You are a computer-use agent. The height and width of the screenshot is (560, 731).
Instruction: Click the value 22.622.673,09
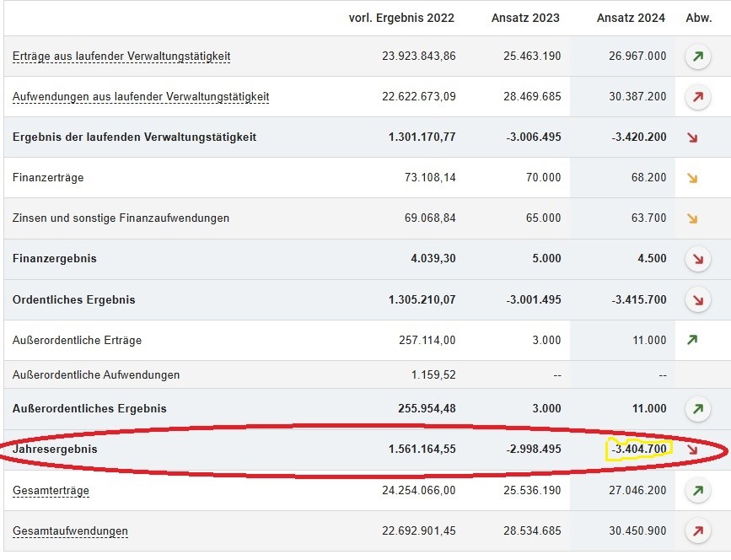tap(419, 96)
